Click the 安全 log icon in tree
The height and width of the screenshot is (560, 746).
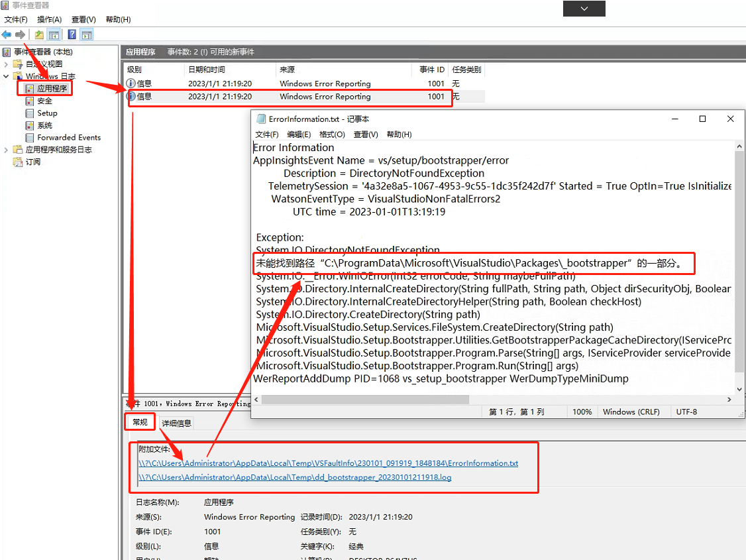pyautogui.click(x=30, y=101)
